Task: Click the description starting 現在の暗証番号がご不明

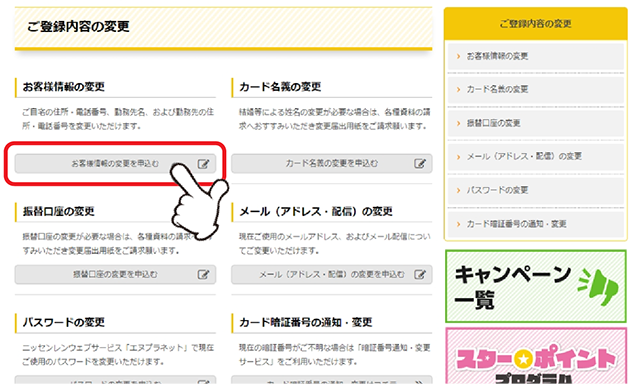Action: coord(335,354)
